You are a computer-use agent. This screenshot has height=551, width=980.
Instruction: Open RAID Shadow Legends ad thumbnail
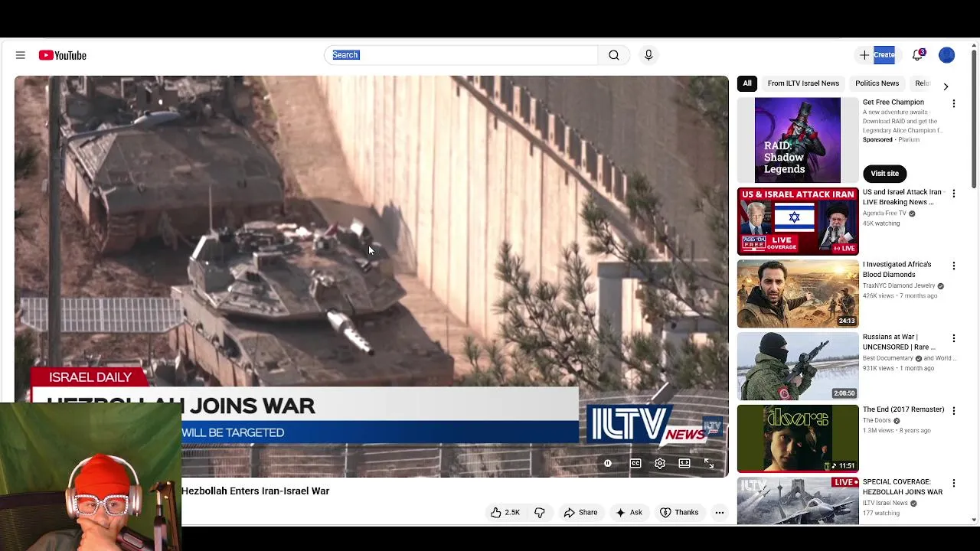(x=798, y=140)
